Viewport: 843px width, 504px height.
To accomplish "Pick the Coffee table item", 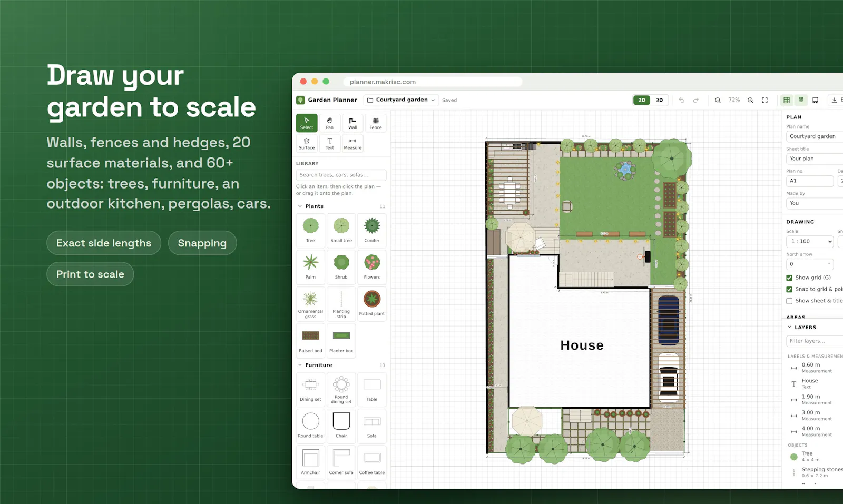I will 372,462.
